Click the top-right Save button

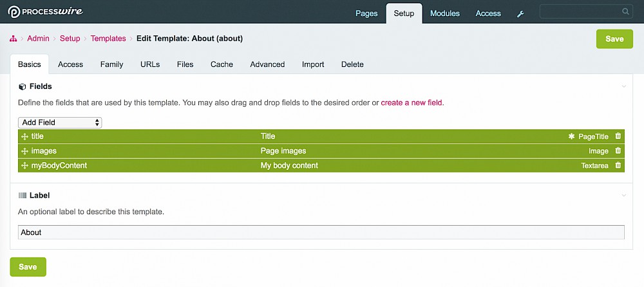[614, 39]
